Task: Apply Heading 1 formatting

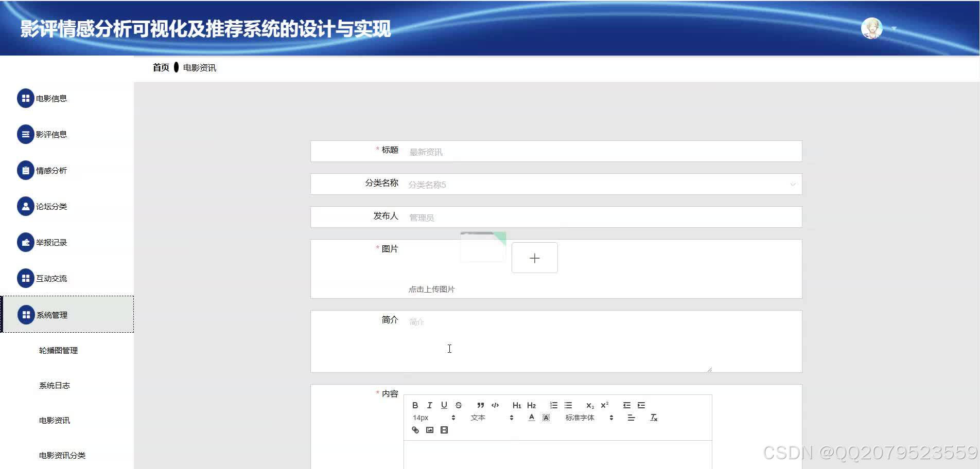Action: click(517, 405)
